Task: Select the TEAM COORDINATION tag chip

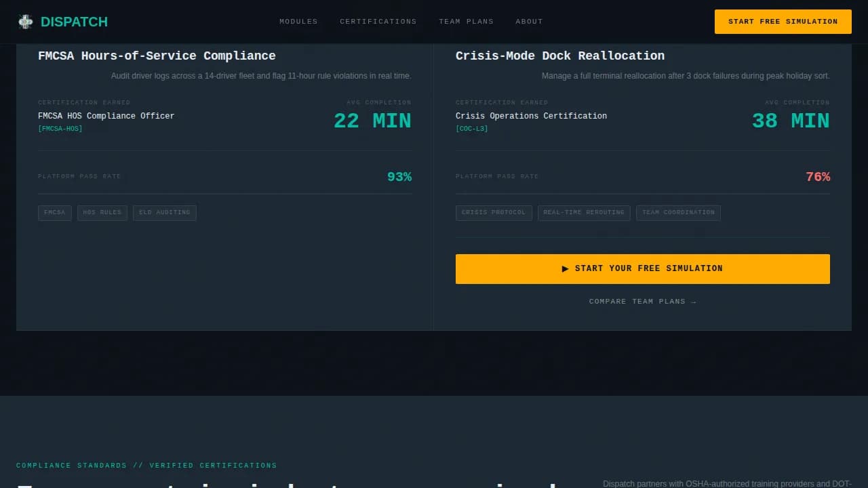Action: [x=678, y=212]
